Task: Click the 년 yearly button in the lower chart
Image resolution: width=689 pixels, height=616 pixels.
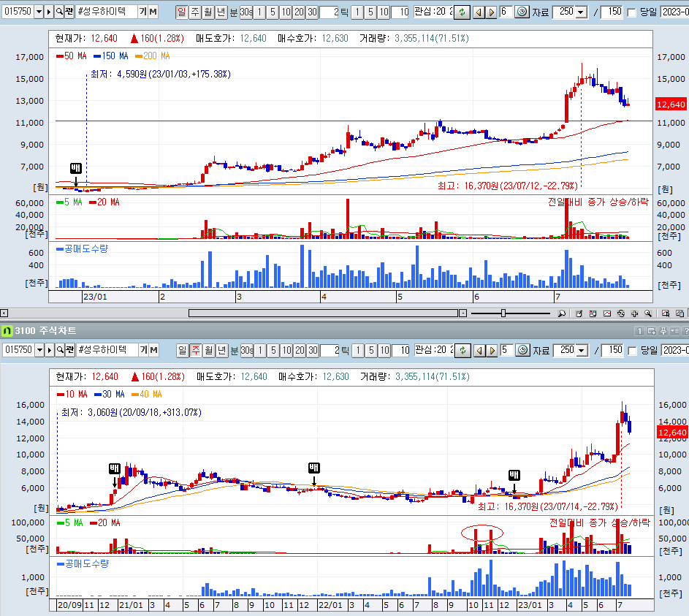Action: pyautogui.click(x=222, y=350)
